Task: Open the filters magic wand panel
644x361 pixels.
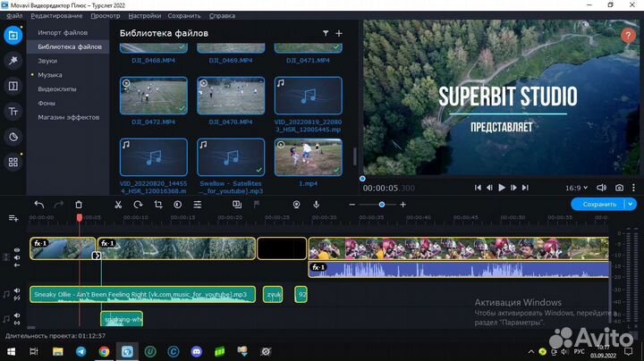Action: click(13, 61)
